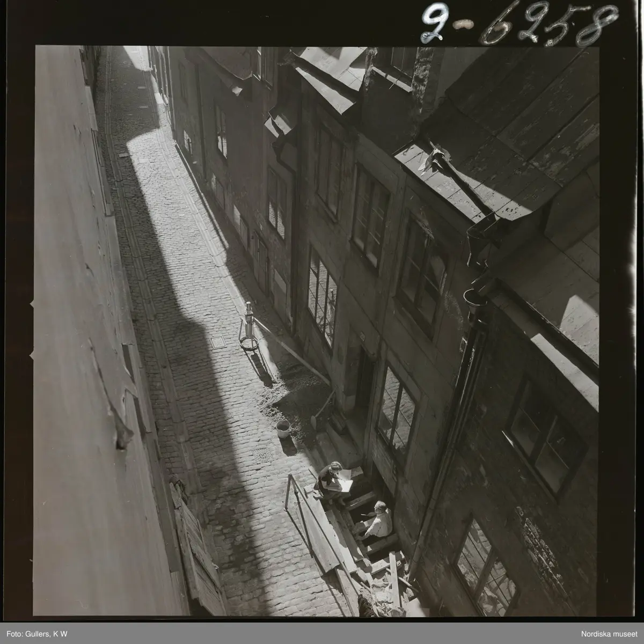The image size is (644, 644).
Task: Click the white bucket on the cobblestones
Action: [x=283, y=429]
